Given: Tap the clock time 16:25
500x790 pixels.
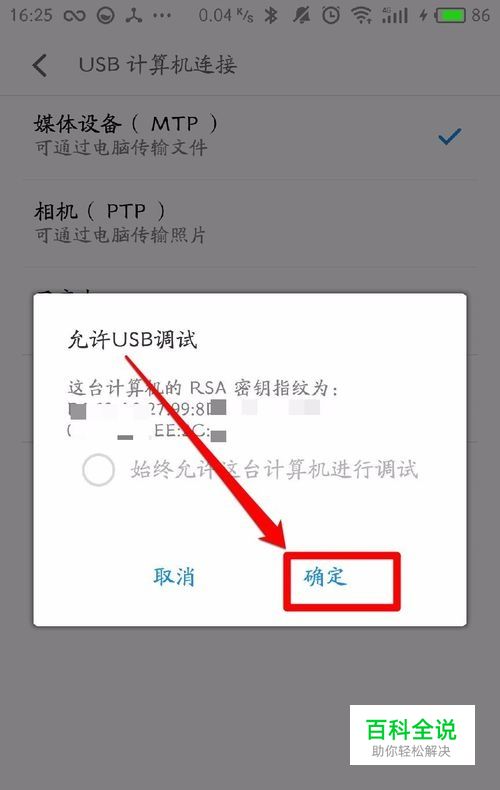Looking at the screenshot, I should 31,16.
